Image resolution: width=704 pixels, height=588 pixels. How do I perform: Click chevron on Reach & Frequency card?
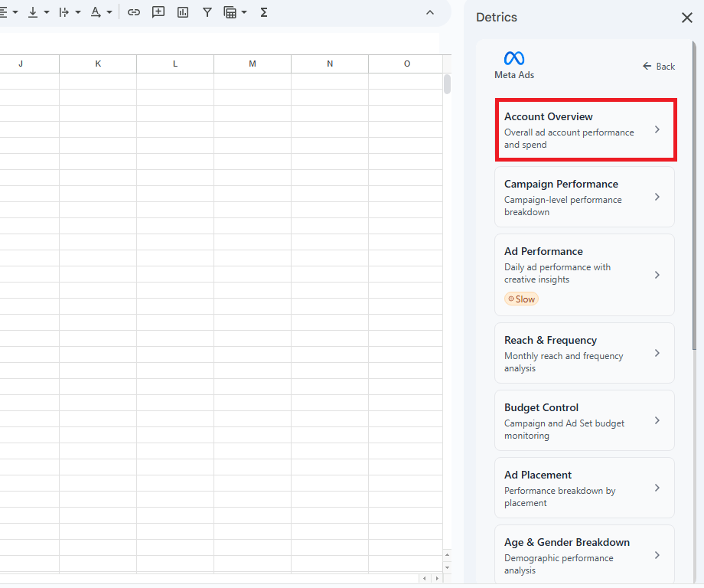pyautogui.click(x=657, y=353)
